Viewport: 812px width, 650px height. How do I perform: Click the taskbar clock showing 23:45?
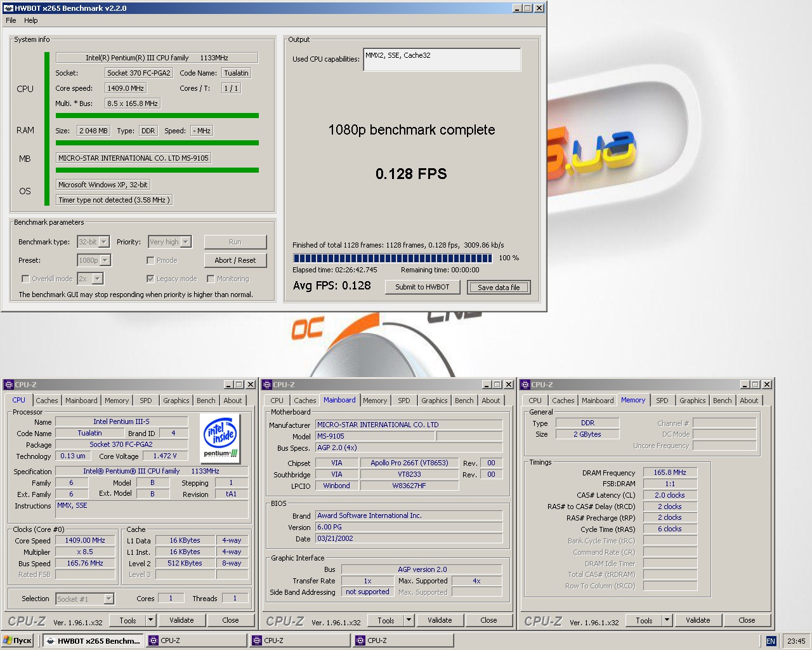tap(796, 641)
